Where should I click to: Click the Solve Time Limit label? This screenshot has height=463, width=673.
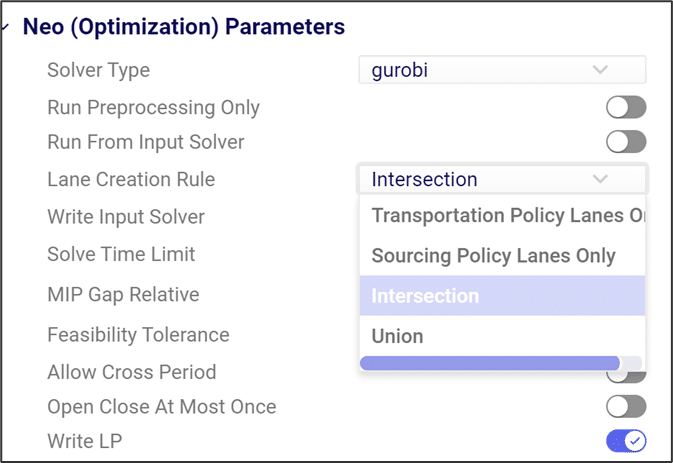pyautogui.click(x=121, y=254)
